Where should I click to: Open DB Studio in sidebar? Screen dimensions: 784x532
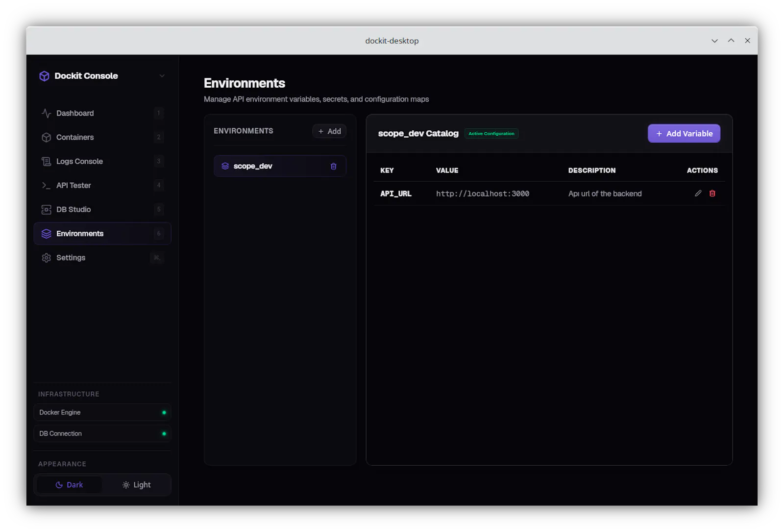[x=102, y=210]
